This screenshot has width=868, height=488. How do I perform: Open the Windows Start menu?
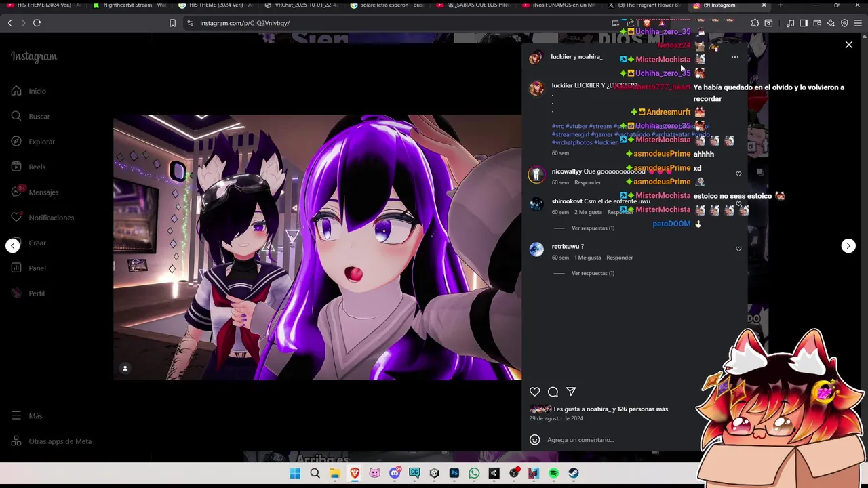[295, 474]
